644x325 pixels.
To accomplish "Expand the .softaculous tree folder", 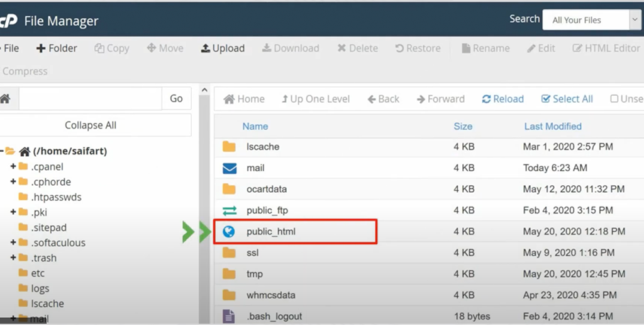I will point(13,242).
